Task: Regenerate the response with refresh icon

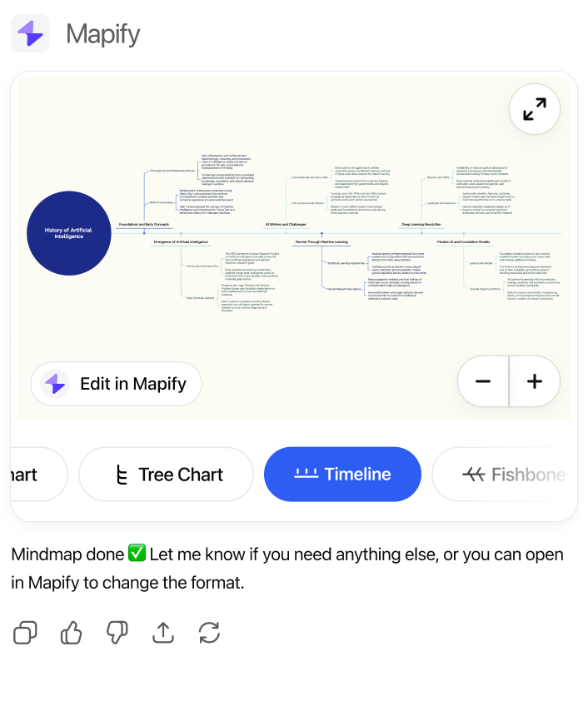Action: (209, 634)
